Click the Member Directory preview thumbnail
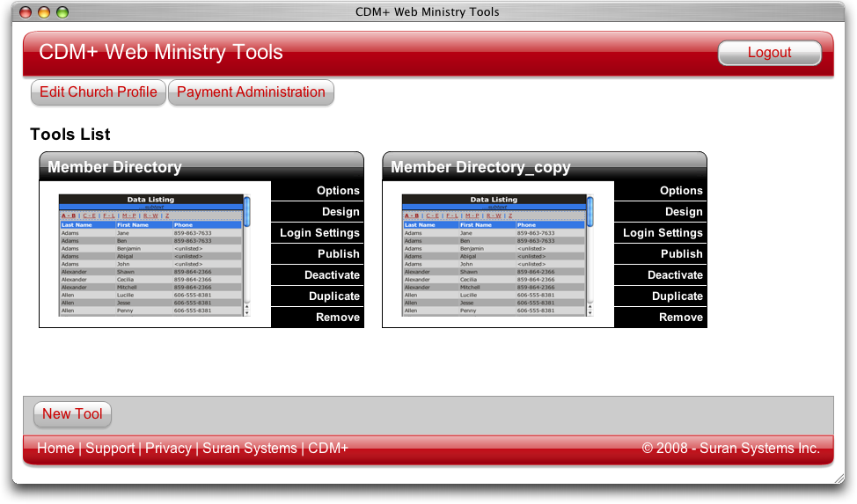 tap(155, 255)
